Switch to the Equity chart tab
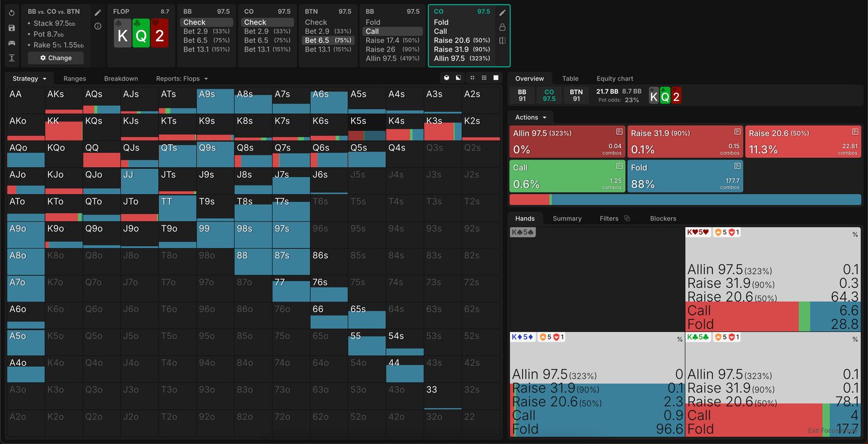The image size is (868, 444). tap(615, 79)
